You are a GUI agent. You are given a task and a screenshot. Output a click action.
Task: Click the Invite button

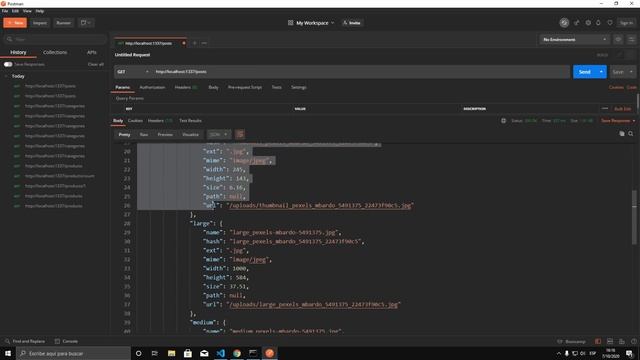352,23
